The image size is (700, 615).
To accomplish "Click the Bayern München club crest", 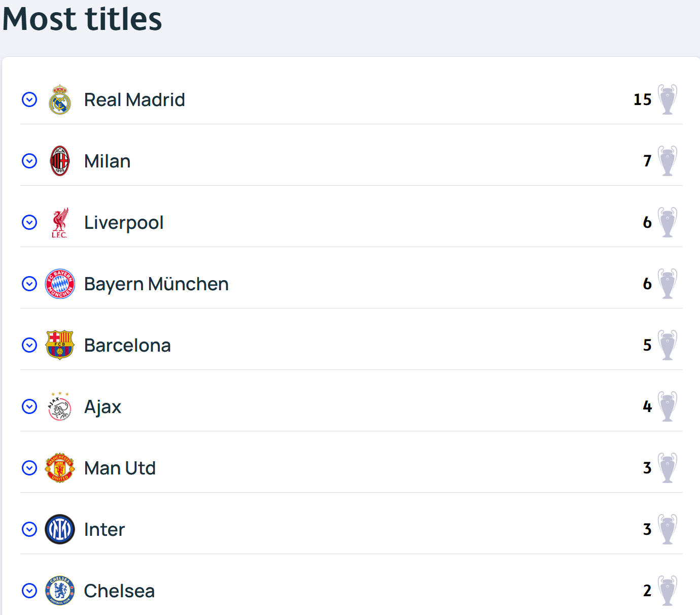I will [60, 284].
